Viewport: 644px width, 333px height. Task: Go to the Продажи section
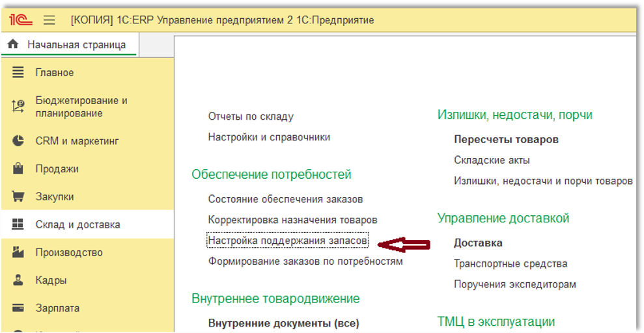pos(57,169)
